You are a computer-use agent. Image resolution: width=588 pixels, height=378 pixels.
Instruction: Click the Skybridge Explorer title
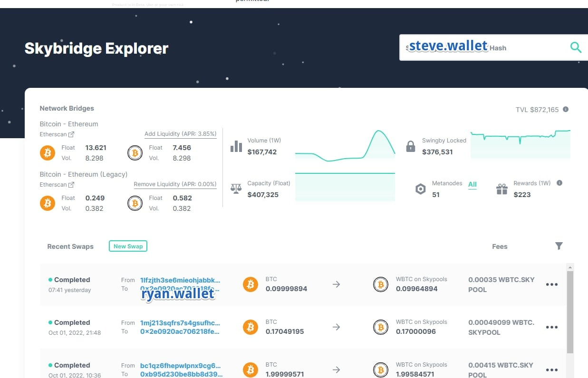(96, 48)
